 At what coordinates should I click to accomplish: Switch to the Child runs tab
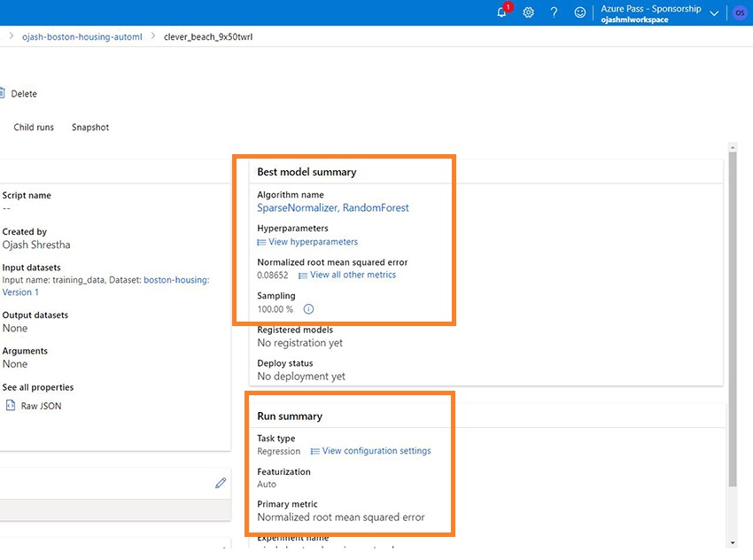[x=34, y=128]
